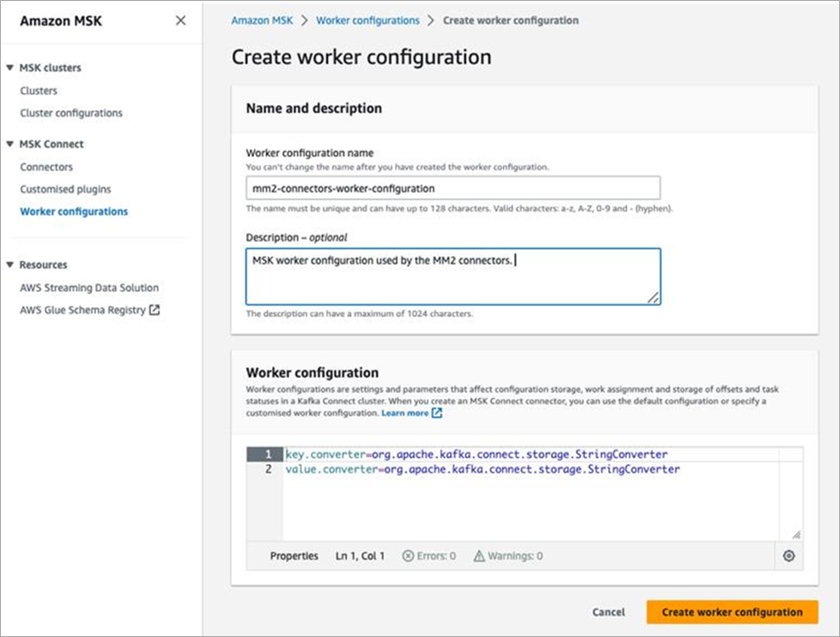The image size is (840, 637).
Task: Click Worker configurations breadcrumb
Action: [x=367, y=20]
